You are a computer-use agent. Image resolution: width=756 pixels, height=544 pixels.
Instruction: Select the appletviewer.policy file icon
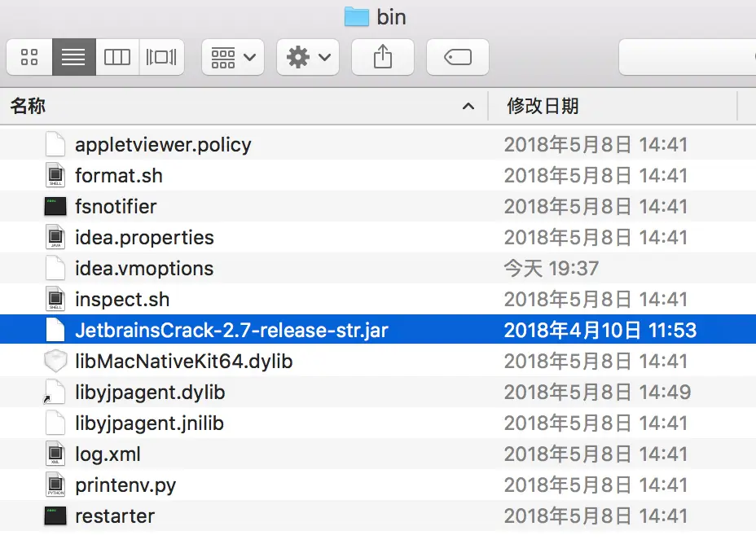(55, 144)
